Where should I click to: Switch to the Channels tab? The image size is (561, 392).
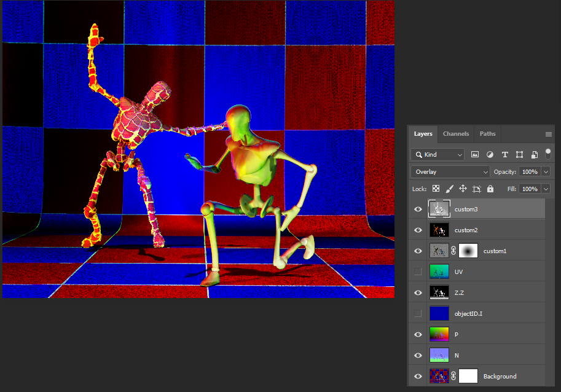coord(456,134)
